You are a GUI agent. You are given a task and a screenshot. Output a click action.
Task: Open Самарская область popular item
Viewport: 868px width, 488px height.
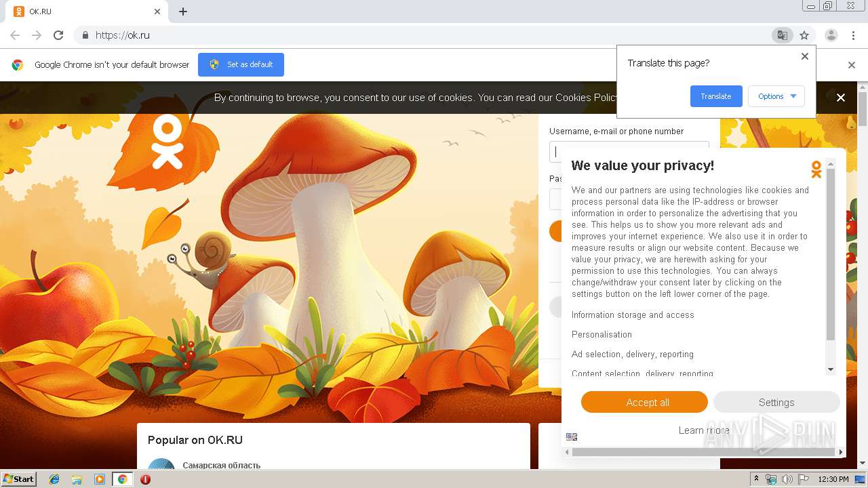click(x=221, y=465)
